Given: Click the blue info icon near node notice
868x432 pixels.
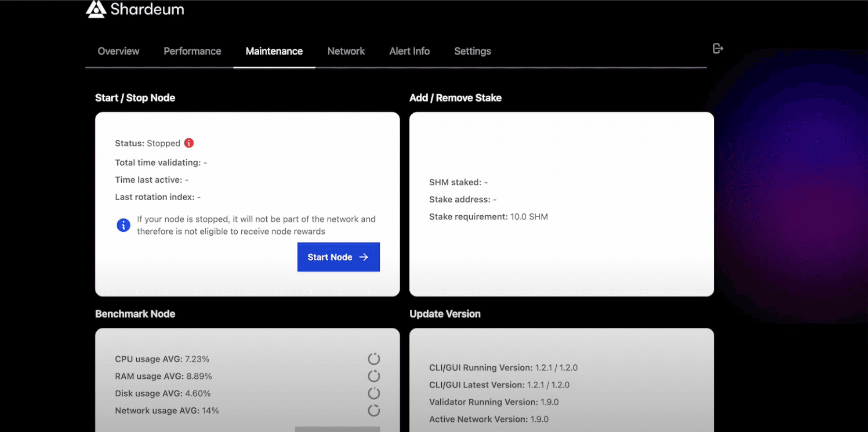Looking at the screenshot, I should point(123,225).
